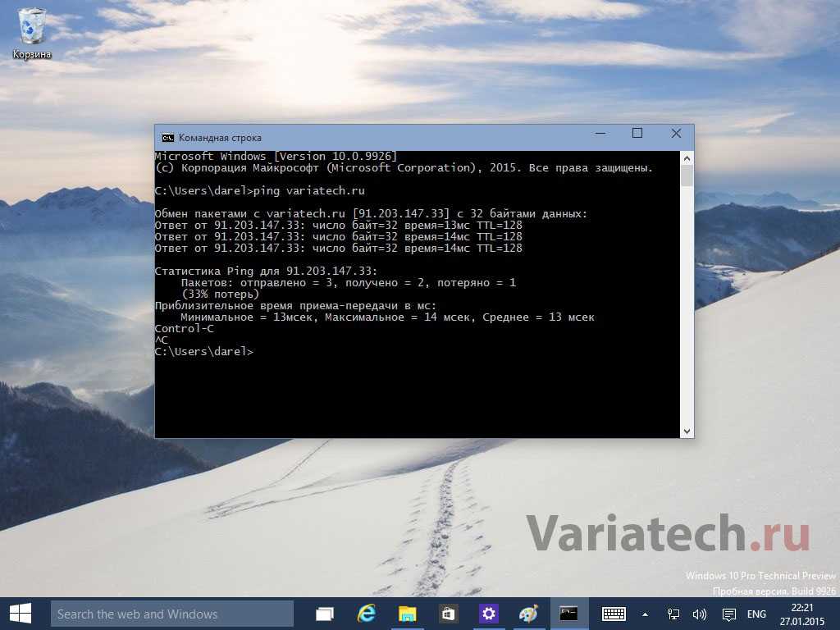Open the purple Settings gear app
Screen dimensions: 840x630
point(489,614)
